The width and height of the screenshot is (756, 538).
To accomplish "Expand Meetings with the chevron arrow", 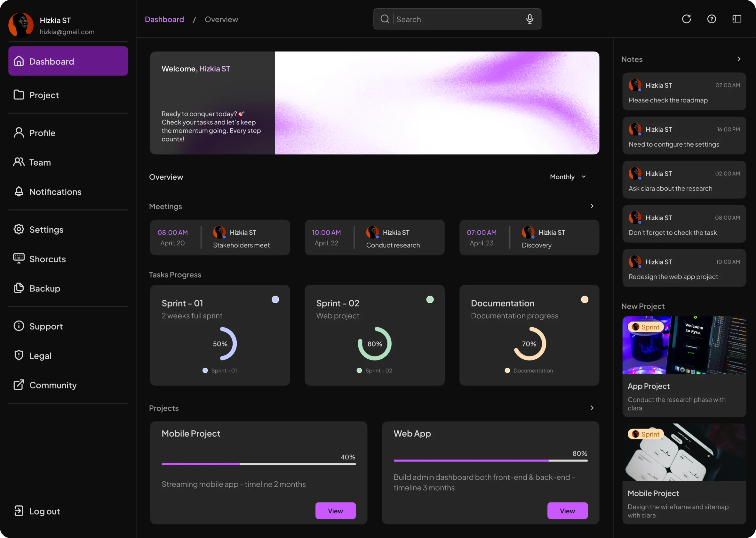I will point(592,206).
